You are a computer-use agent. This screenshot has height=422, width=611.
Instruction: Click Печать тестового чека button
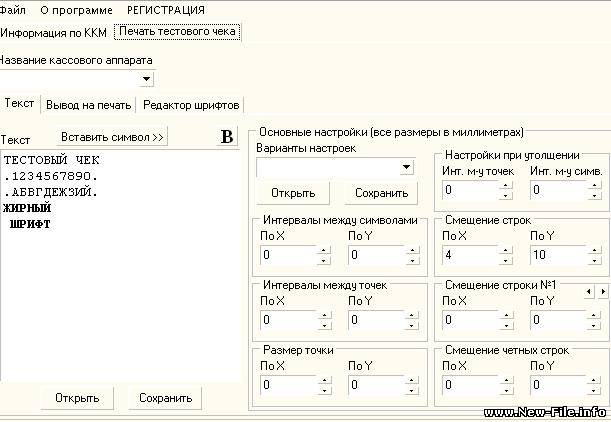point(177,32)
